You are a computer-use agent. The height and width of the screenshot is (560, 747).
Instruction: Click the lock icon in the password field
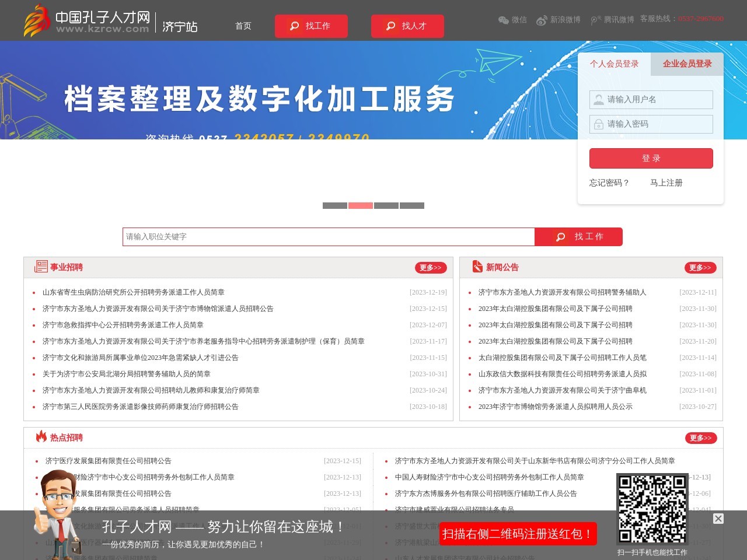click(x=599, y=124)
